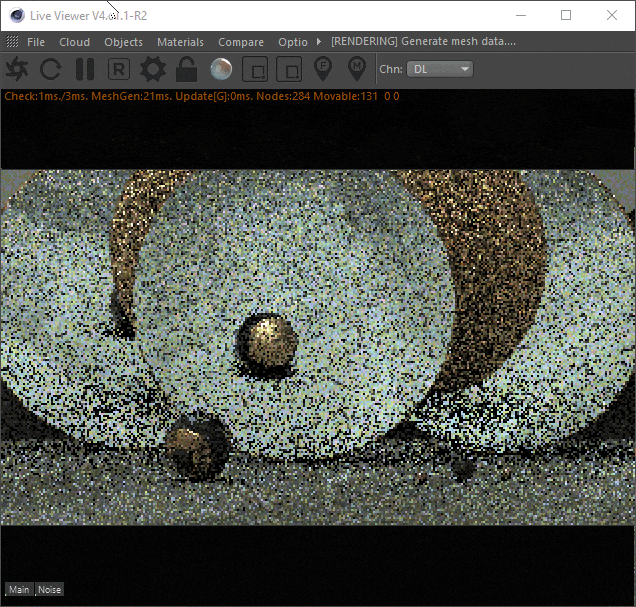Switch to the Main pass tab
636x607 pixels.
tap(19, 590)
